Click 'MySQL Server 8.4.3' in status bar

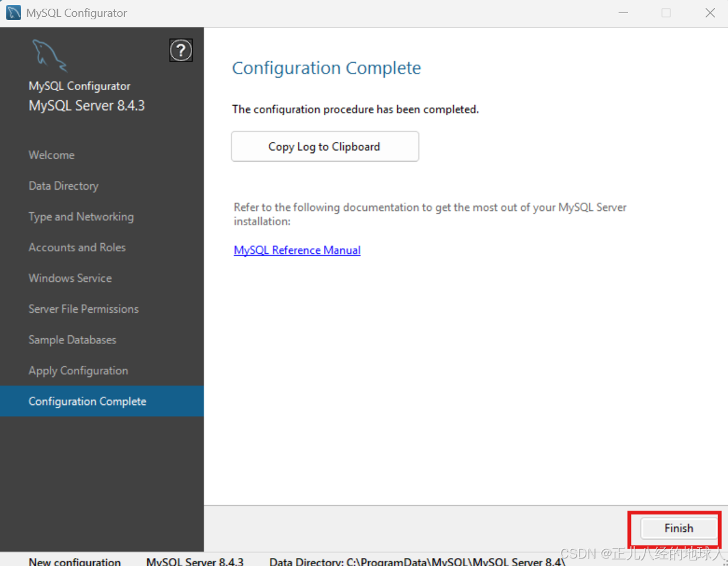pos(195,561)
